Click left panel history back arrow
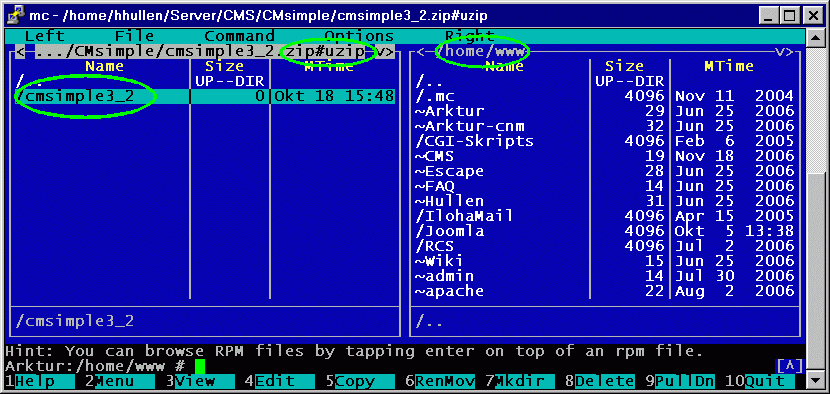Image resolution: width=830 pixels, height=394 pixels. pyautogui.click(x=20, y=51)
